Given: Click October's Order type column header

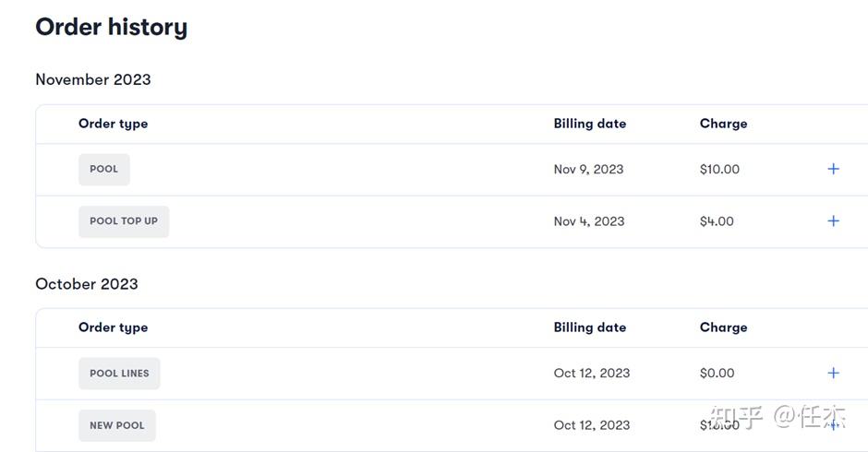Looking at the screenshot, I should click(113, 327).
